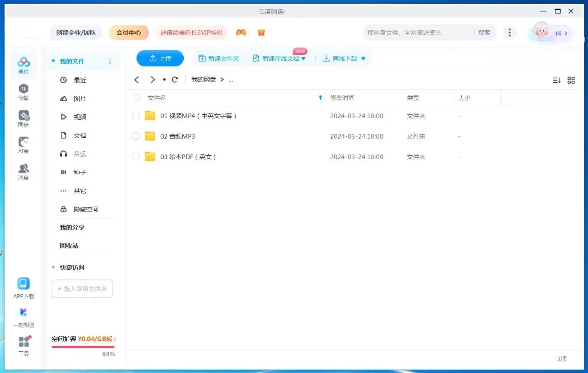Open 回收站 recycle bin
The width and height of the screenshot is (588, 373).
[x=69, y=246]
